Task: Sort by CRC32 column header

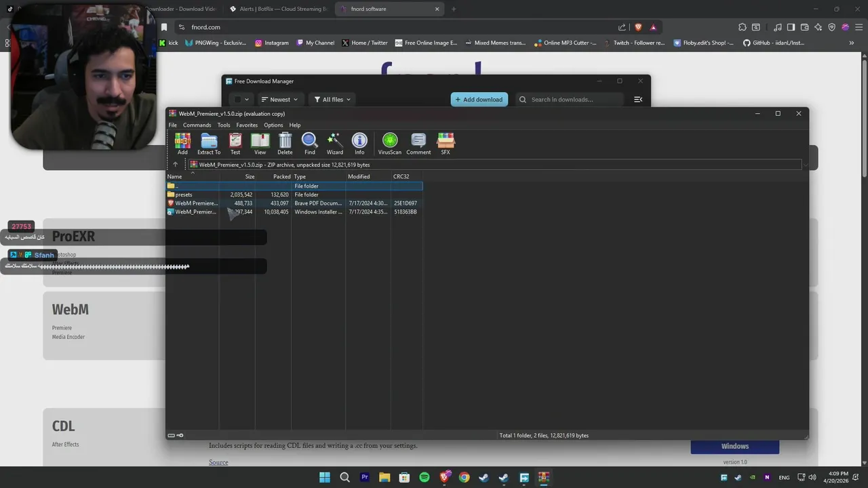Action: 407,176
